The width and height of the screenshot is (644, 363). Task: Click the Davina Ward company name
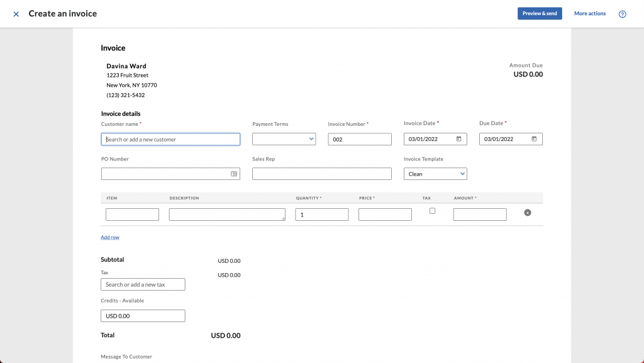coord(126,66)
